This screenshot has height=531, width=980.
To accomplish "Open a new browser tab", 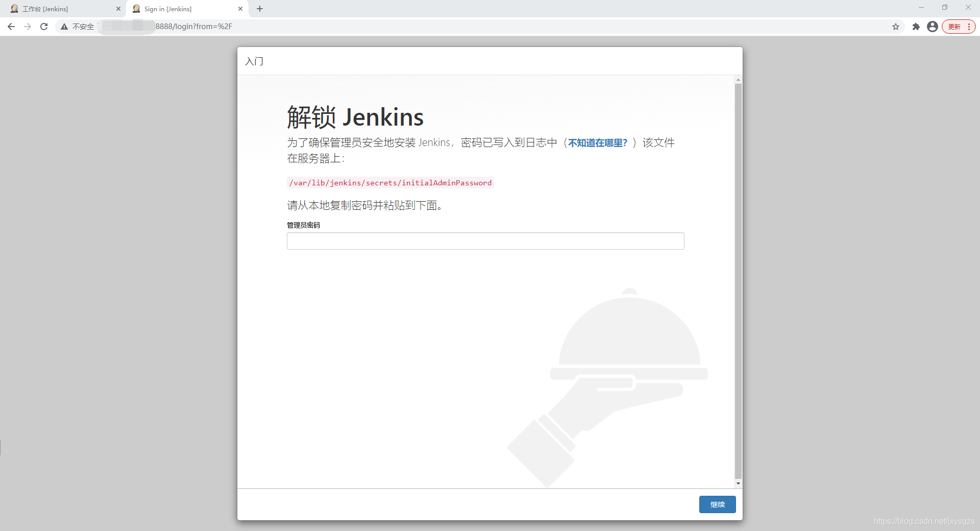I will point(260,9).
